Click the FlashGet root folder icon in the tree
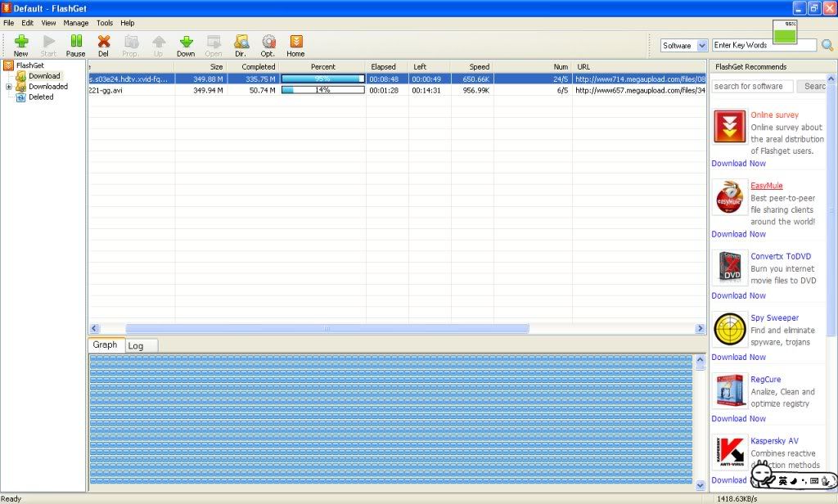 click(8, 65)
